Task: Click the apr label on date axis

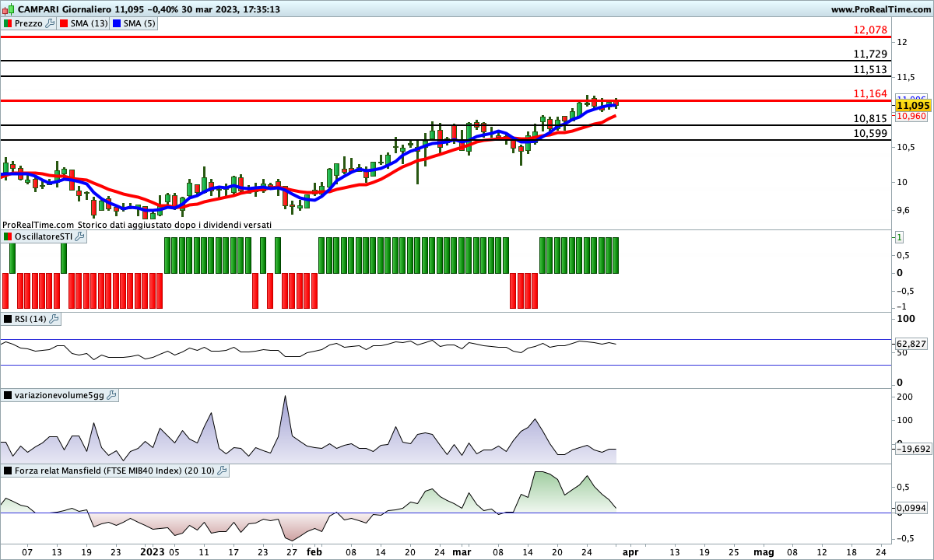Action: tap(630, 551)
